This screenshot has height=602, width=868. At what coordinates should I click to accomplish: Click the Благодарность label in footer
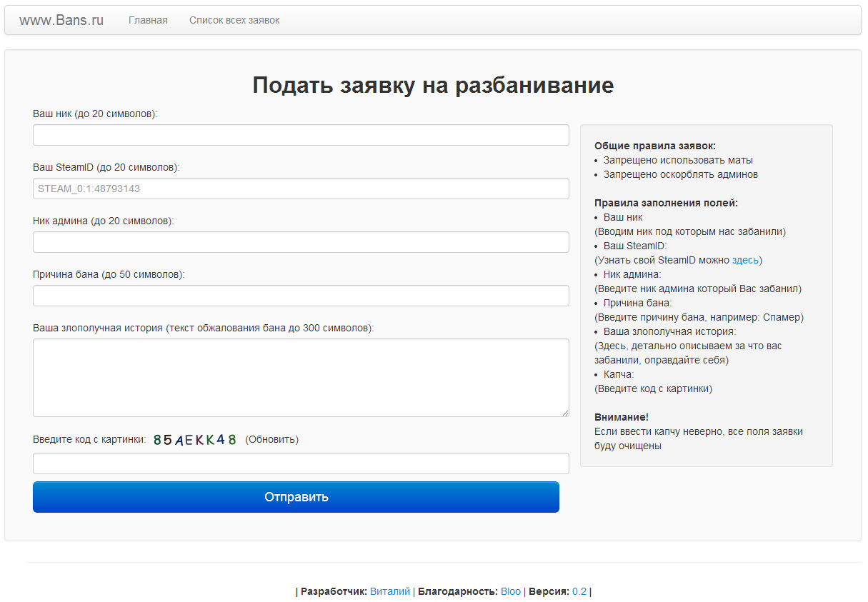point(458,591)
